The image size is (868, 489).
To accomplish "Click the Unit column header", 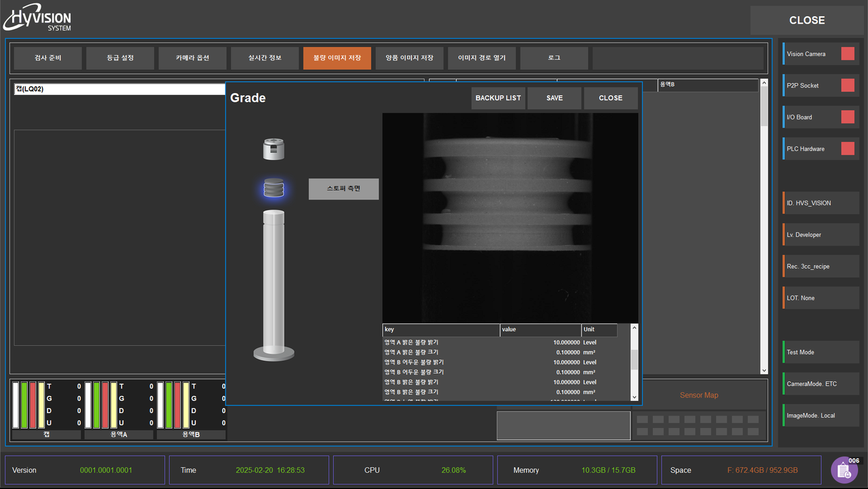I will (599, 330).
